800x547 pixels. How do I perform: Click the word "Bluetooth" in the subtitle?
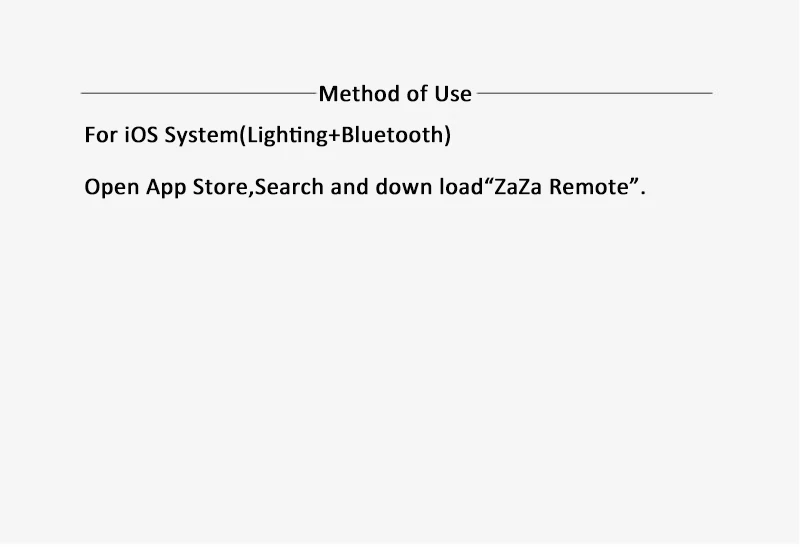click(393, 135)
